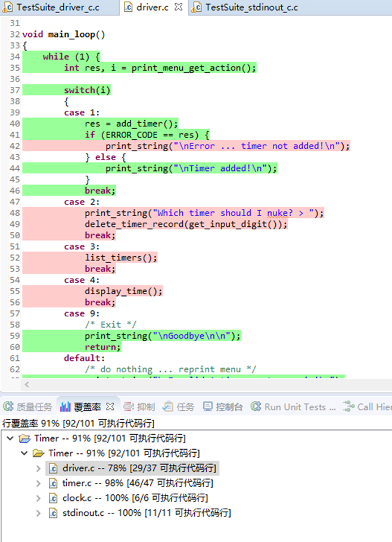Image resolution: width=392 pixels, height=542 pixels.
Task: Click the stdinout.c file icon
Action: coord(53,513)
